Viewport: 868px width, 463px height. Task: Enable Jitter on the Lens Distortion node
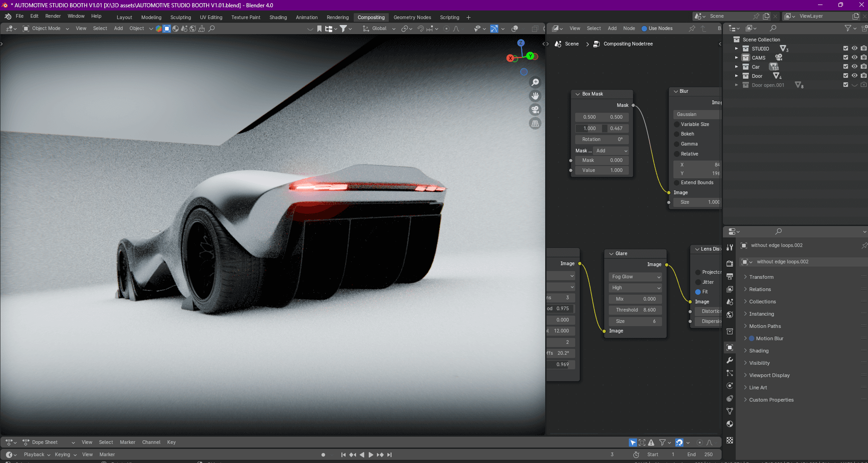coord(698,282)
